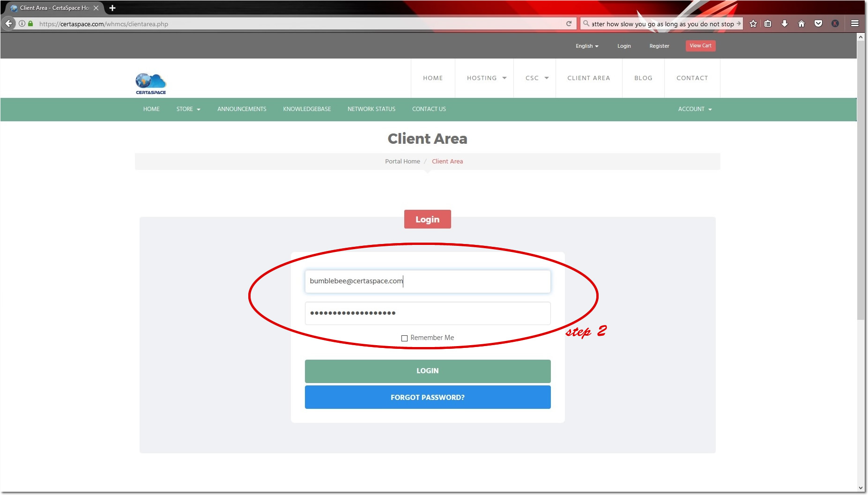This screenshot has width=868, height=495.
Task: Expand the ACCOUNT dropdown
Action: [695, 109]
